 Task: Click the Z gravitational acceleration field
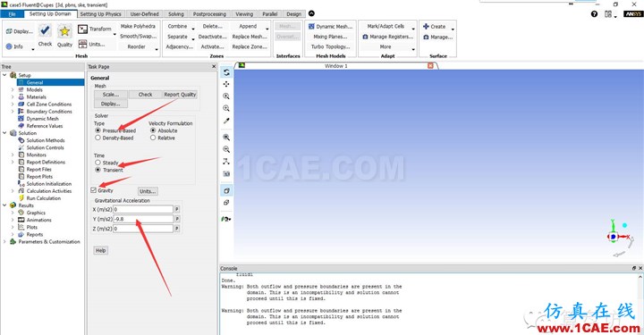point(143,229)
